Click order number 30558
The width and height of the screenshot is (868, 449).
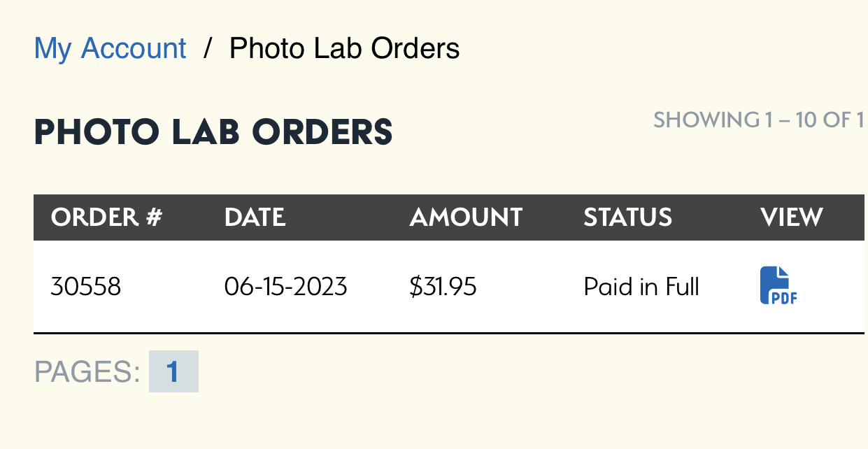pos(85,287)
